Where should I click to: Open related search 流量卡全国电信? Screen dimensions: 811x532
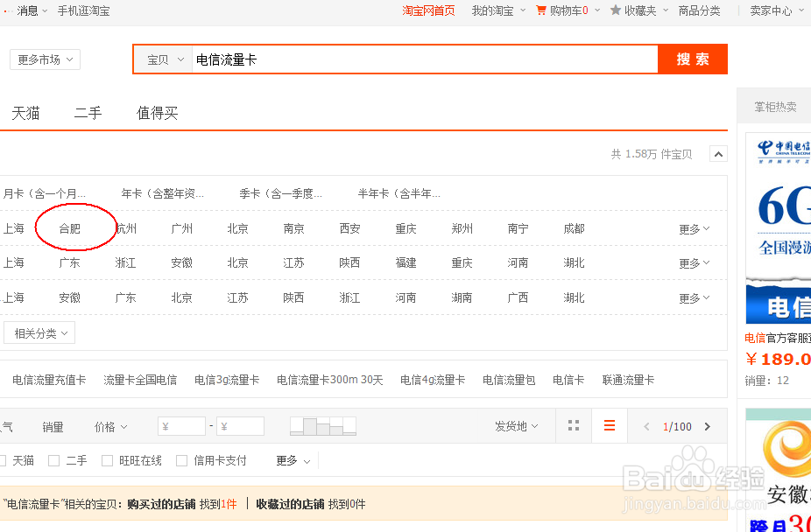[x=140, y=380]
